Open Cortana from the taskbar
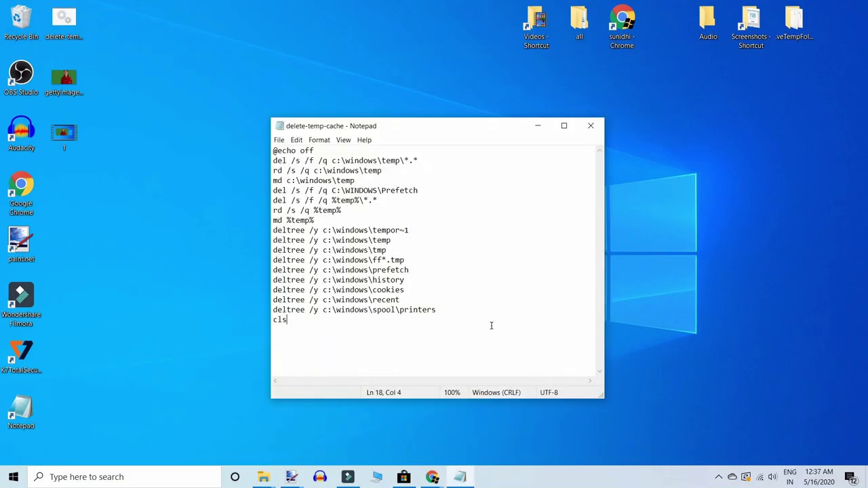Viewport: 868px width, 488px height. [235, 476]
